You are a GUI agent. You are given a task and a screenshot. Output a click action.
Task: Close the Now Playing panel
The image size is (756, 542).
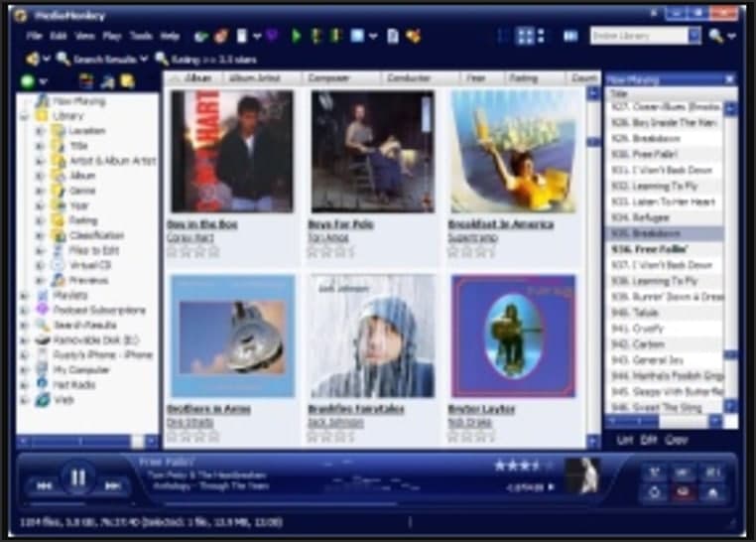[x=730, y=79]
